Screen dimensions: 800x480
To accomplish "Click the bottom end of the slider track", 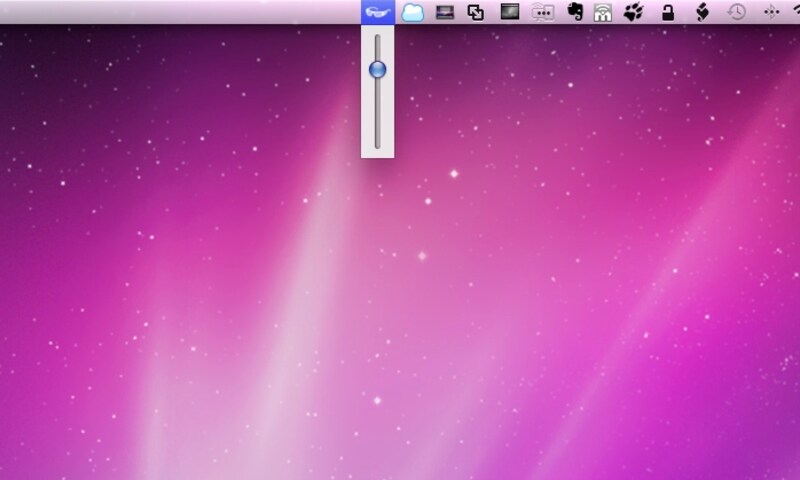I will coord(377,145).
